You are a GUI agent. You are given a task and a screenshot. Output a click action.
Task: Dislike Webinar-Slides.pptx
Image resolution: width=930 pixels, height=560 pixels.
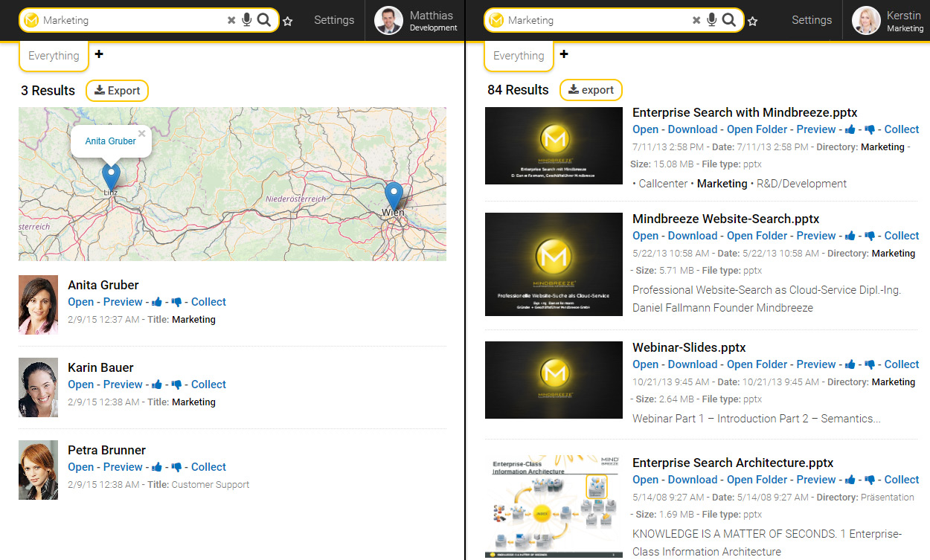tap(870, 364)
